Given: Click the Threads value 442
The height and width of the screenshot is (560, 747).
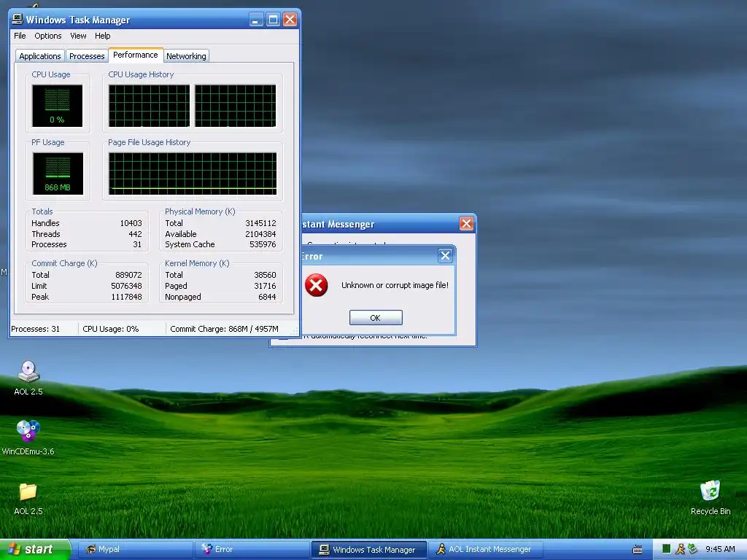Looking at the screenshot, I should coord(135,234).
